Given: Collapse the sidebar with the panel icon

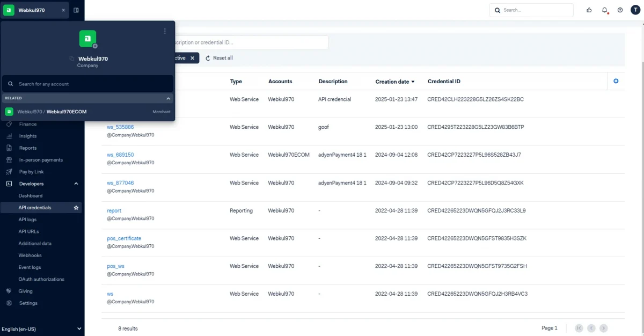Looking at the screenshot, I should point(76,10).
